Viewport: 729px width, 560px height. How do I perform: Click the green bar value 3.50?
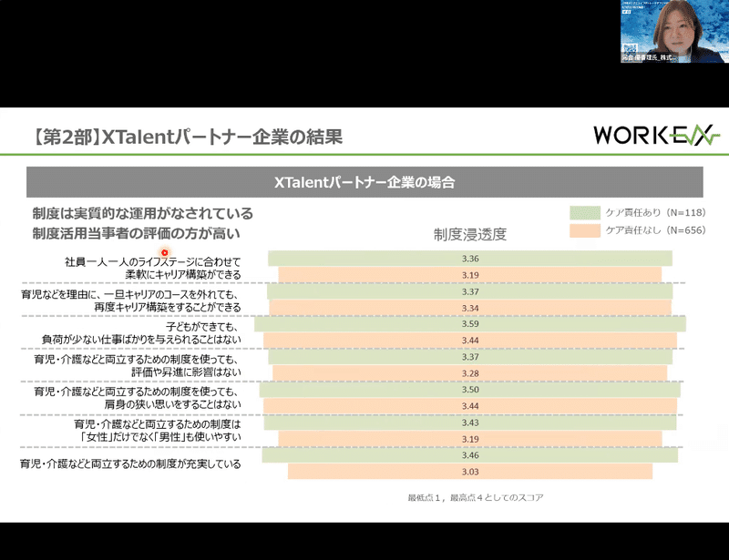(470, 390)
